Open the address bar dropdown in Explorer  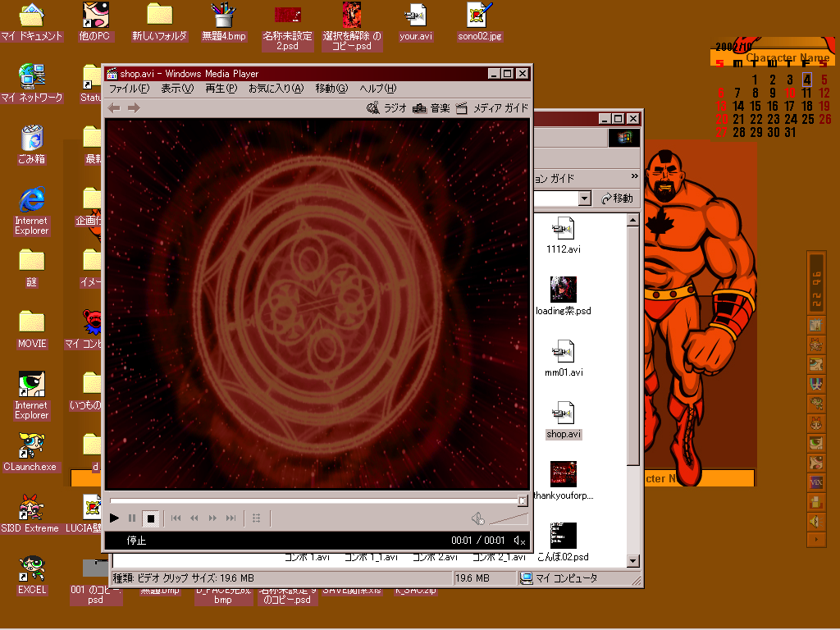584,199
